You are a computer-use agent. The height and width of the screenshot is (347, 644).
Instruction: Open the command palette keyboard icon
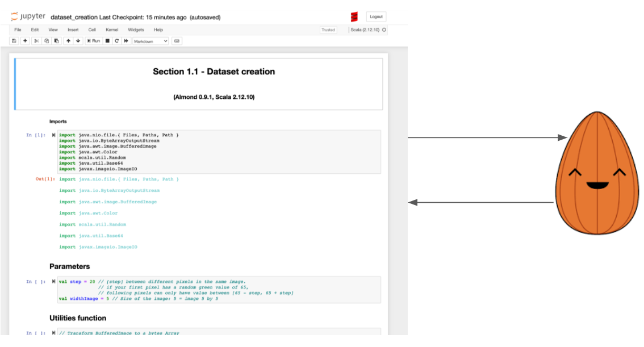click(x=177, y=41)
